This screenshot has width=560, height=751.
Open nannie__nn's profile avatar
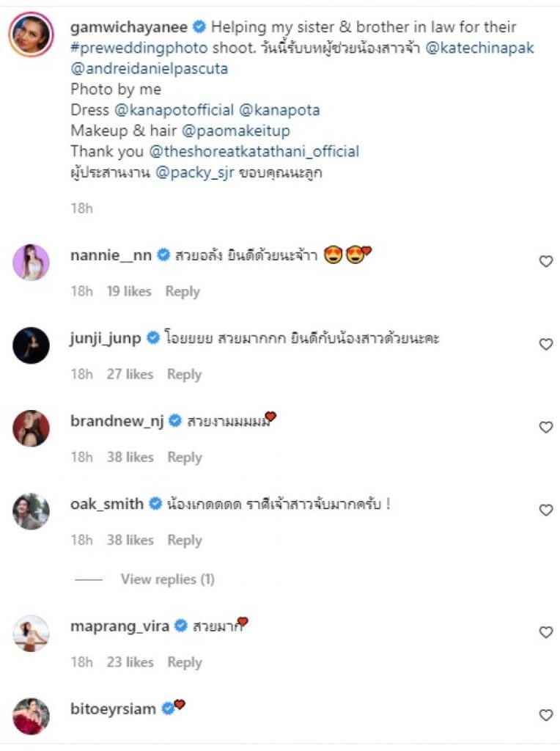32,262
